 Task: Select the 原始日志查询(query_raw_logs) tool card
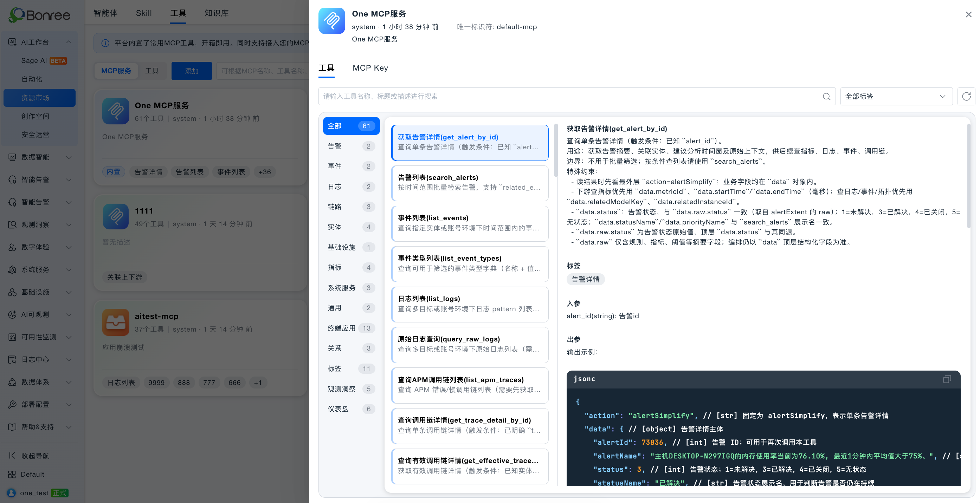click(x=470, y=345)
